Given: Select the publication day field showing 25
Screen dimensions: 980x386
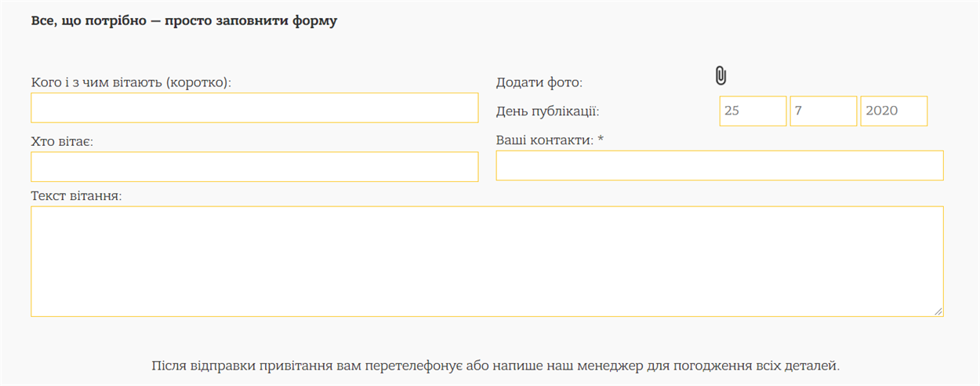Looking at the screenshot, I should point(753,111).
